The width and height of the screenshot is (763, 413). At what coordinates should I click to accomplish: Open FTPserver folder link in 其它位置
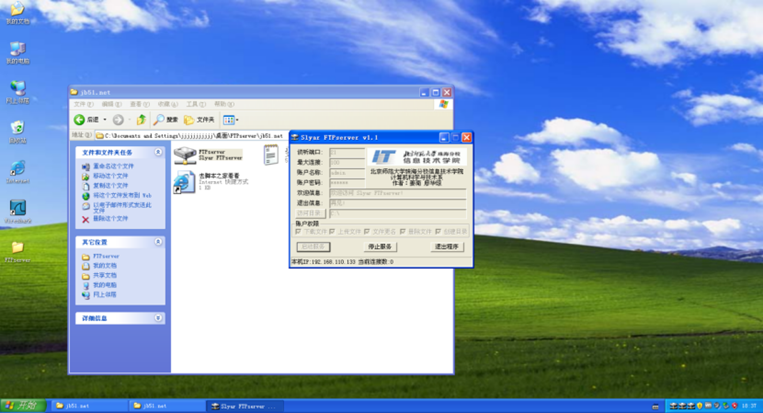(106, 256)
